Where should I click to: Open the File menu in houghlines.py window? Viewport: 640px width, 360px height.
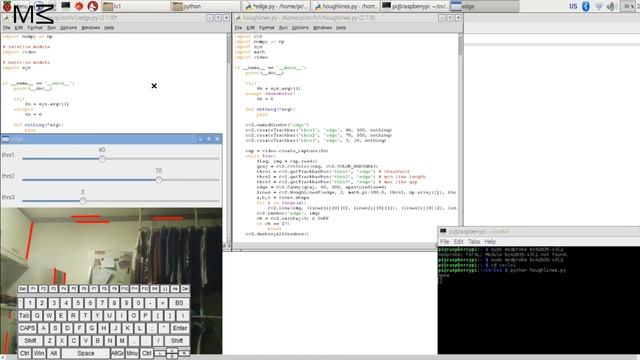(x=238, y=28)
